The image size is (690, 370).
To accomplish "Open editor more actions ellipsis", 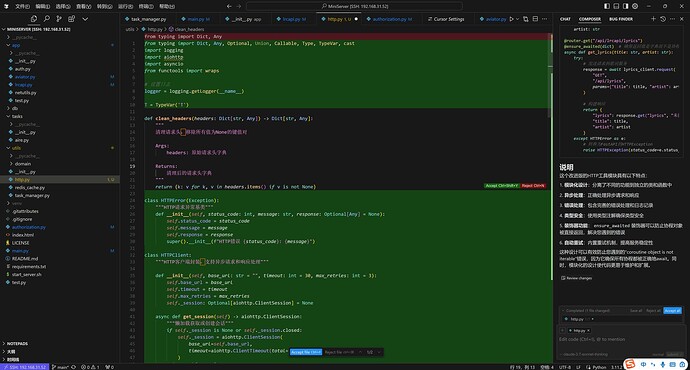I will tap(544, 19).
